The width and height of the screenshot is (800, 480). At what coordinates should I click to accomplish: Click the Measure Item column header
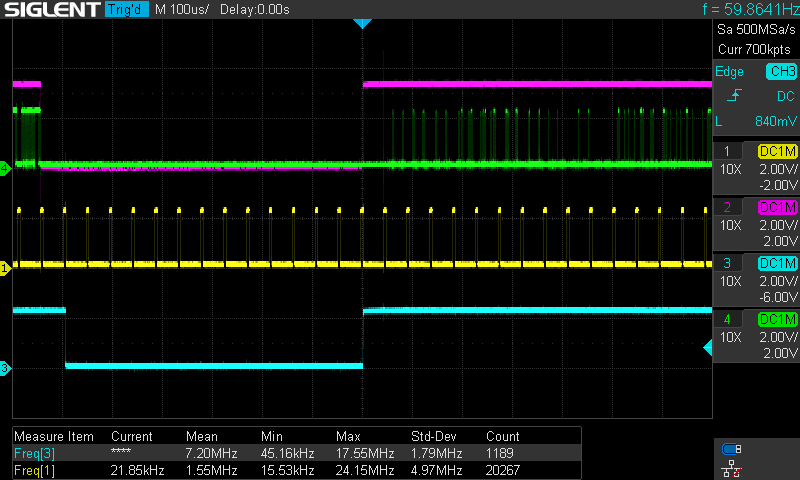point(54,437)
